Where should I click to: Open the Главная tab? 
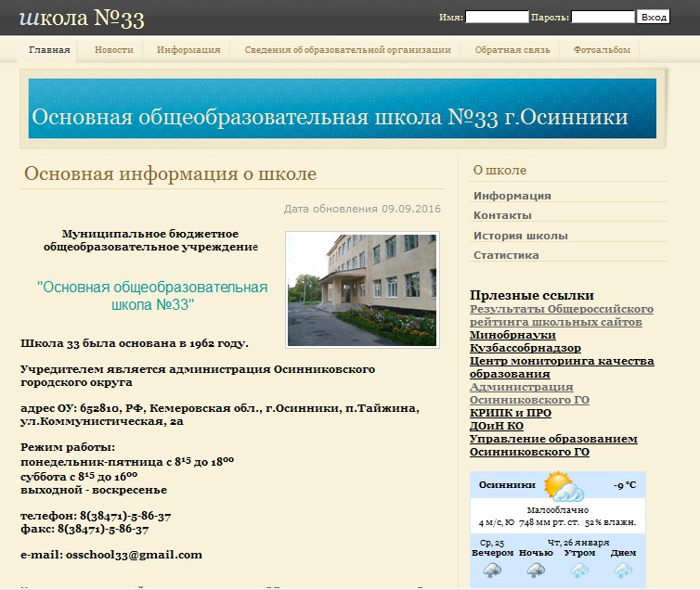(x=49, y=50)
